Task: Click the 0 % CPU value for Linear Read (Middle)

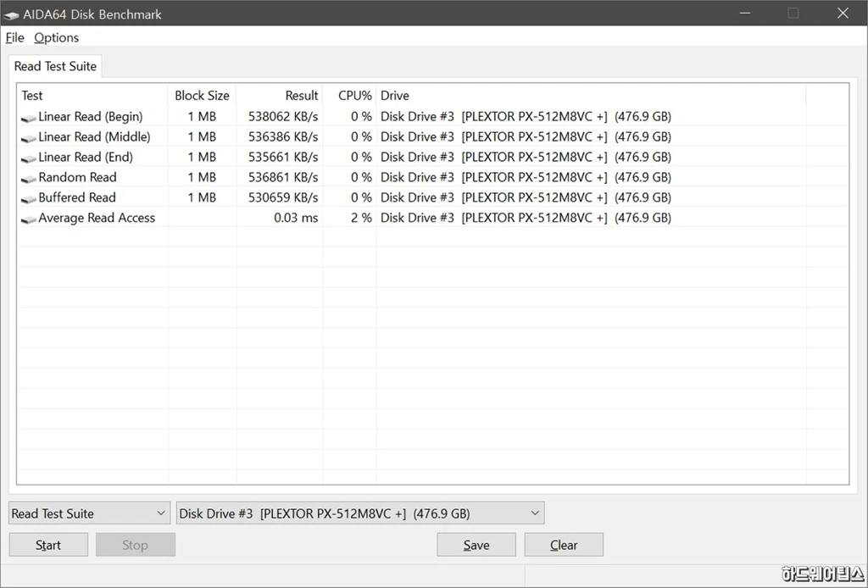Action: click(x=361, y=136)
